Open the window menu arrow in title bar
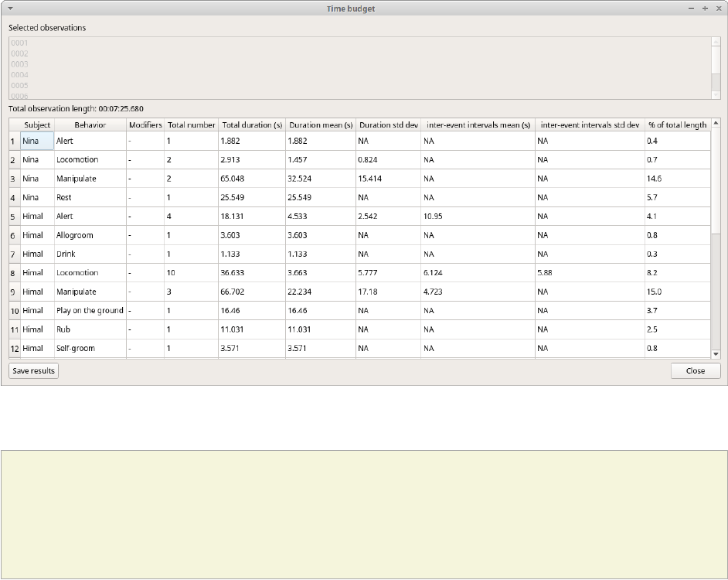728x580 pixels. [11, 9]
